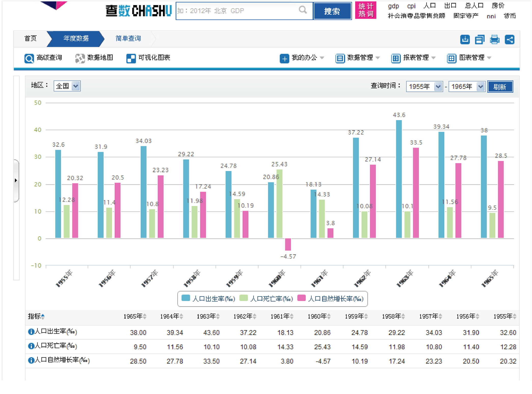
Task: Click the 货币 hot word link
Action: pyautogui.click(x=510, y=16)
